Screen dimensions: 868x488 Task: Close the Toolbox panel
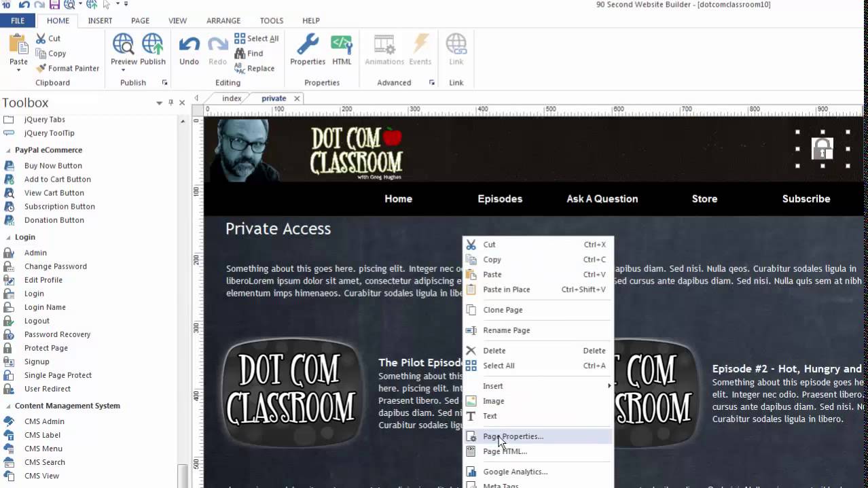click(182, 103)
